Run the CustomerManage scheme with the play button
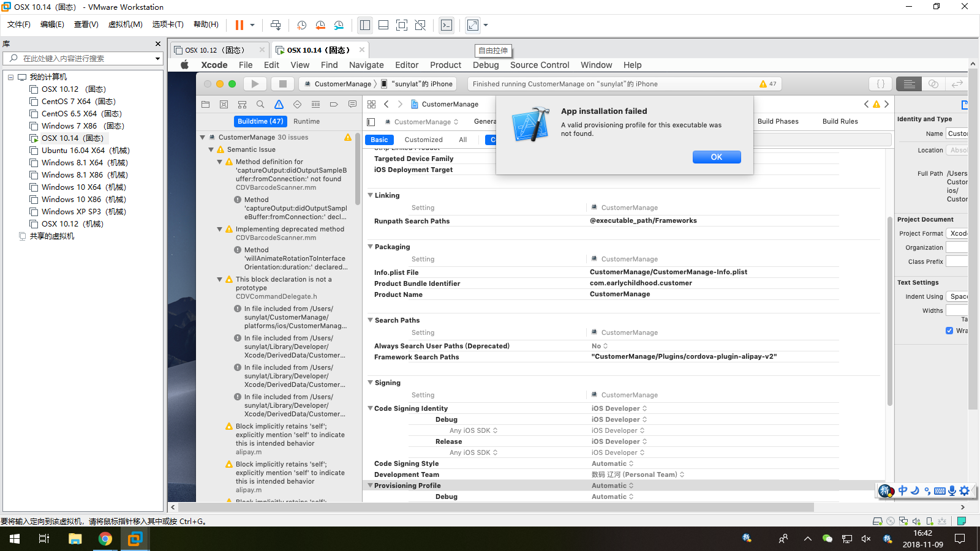The width and height of the screenshot is (980, 551). [x=255, y=84]
